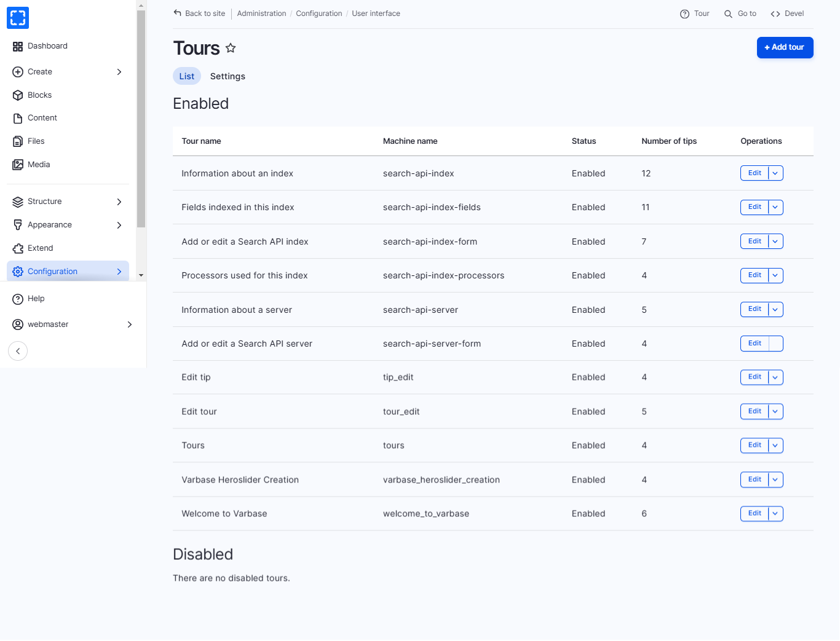Open operations dropdown for search-api-index

click(x=775, y=173)
